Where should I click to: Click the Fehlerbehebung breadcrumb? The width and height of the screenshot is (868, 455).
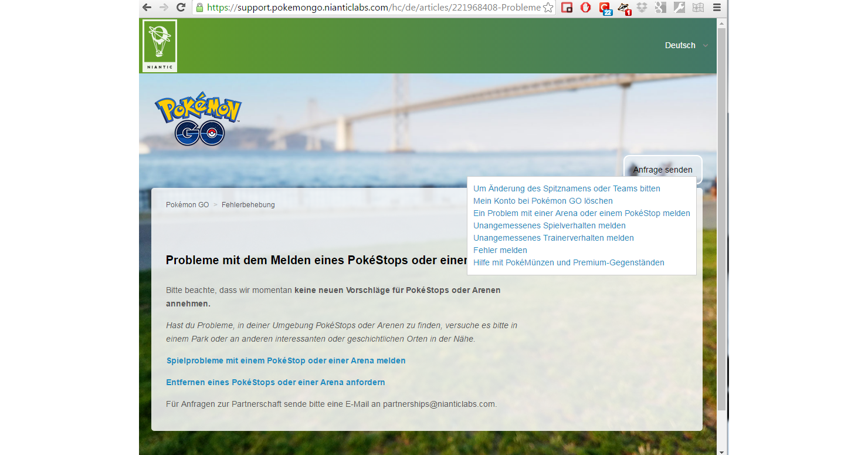(x=248, y=205)
